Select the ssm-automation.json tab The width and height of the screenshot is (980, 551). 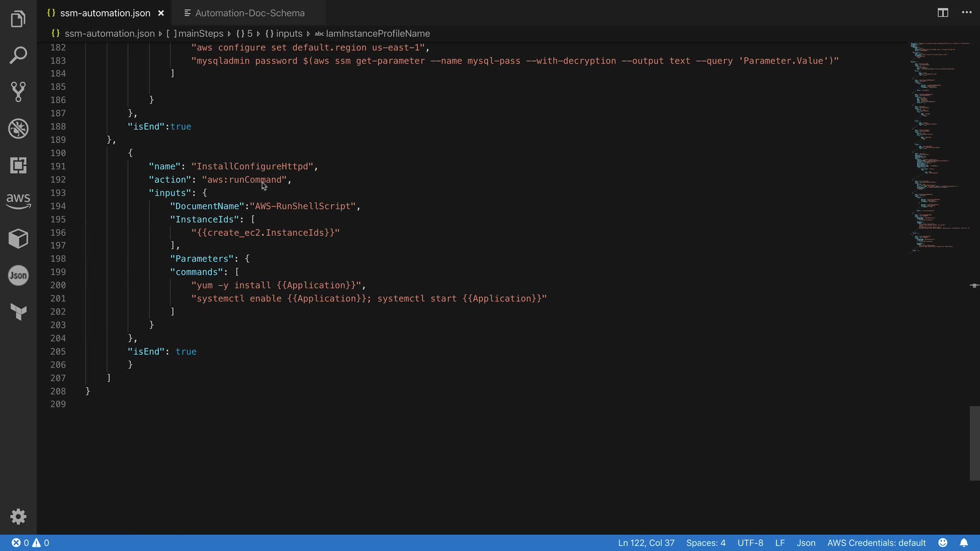[x=105, y=13]
